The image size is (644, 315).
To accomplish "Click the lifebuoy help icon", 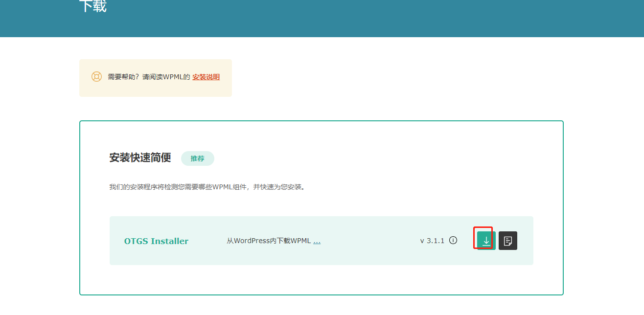I will (x=96, y=77).
